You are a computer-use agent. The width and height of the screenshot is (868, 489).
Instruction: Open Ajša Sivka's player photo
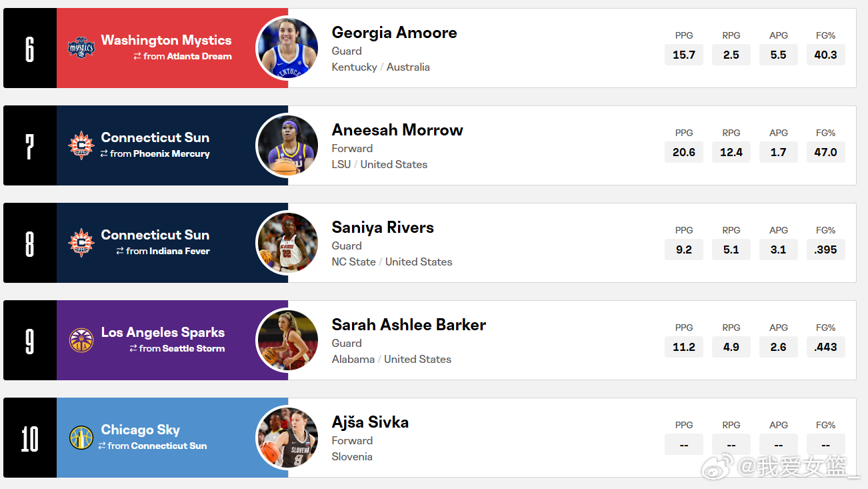click(287, 438)
